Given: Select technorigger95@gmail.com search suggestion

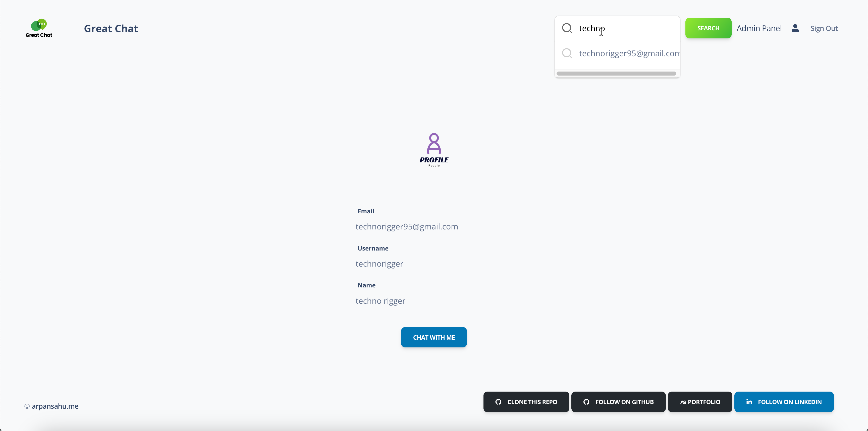Looking at the screenshot, I should click(x=629, y=53).
